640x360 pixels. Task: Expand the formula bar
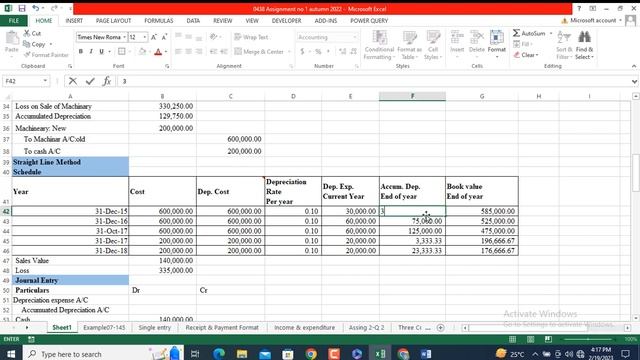pyautogui.click(x=634, y=81)
